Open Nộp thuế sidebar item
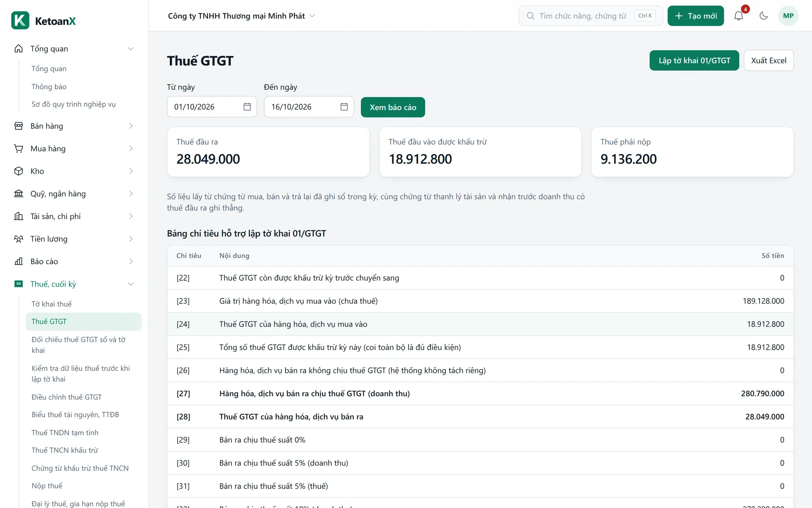This screenshot has height=508, width=812. (x=83, y=486)
